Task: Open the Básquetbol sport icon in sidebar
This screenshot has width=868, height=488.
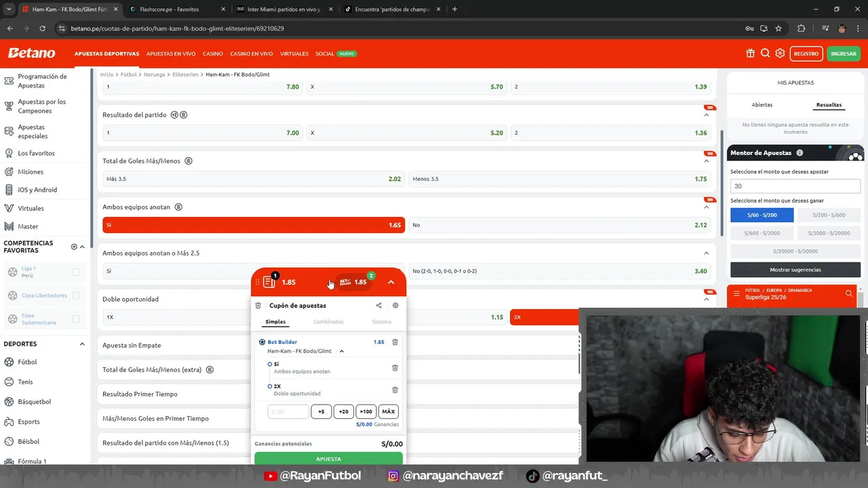Action: point(9,401)
